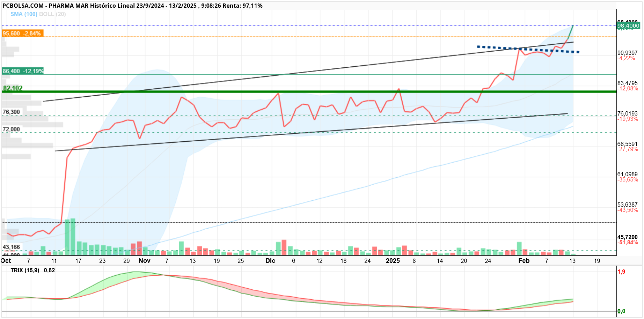This screenshot has height=319, width=644.
Task: Select the Nov month marker on axis
Action: [x=145, y=261]
